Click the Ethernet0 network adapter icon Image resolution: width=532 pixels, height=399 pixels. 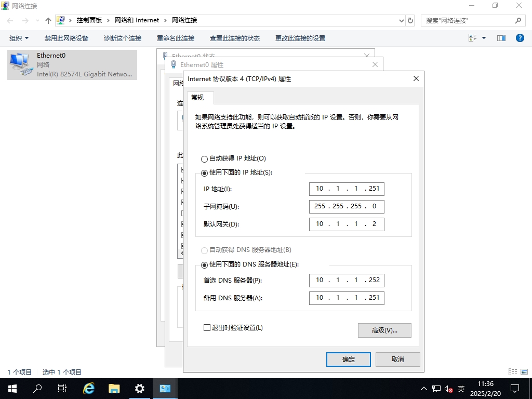[20, 64]
